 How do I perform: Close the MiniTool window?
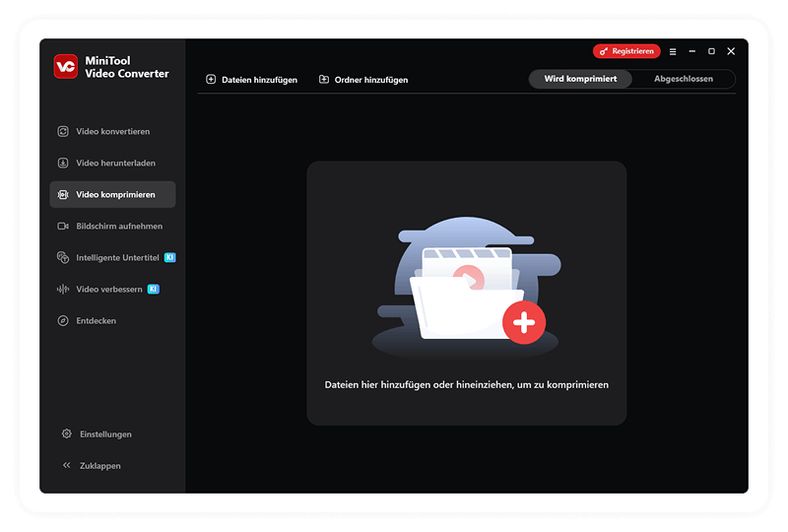click(731, 51)
